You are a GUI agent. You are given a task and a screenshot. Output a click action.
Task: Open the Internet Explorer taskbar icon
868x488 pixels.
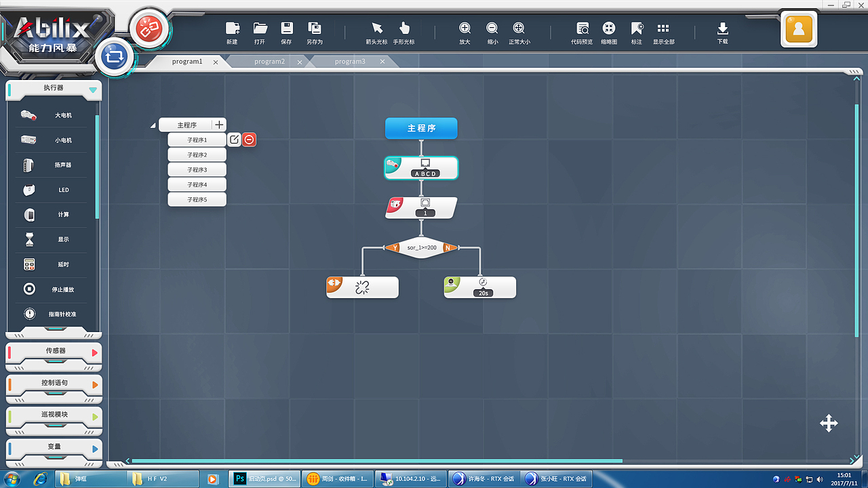40,479
